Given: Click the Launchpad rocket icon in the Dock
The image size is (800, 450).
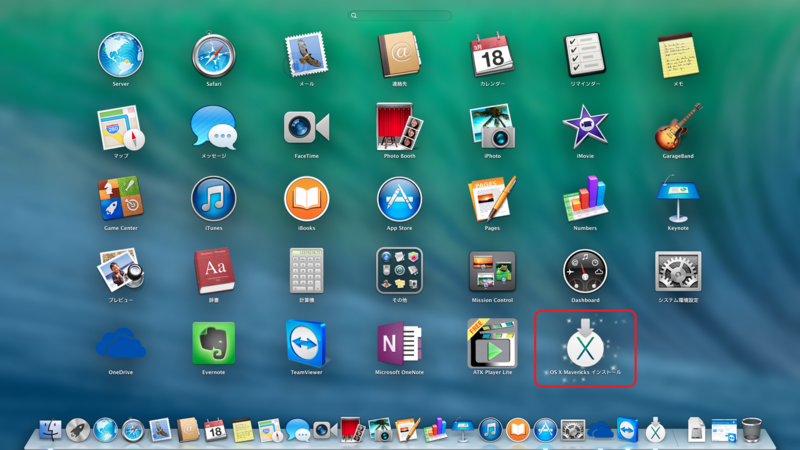Looking at the screenshot, I should tap(78, 430).
